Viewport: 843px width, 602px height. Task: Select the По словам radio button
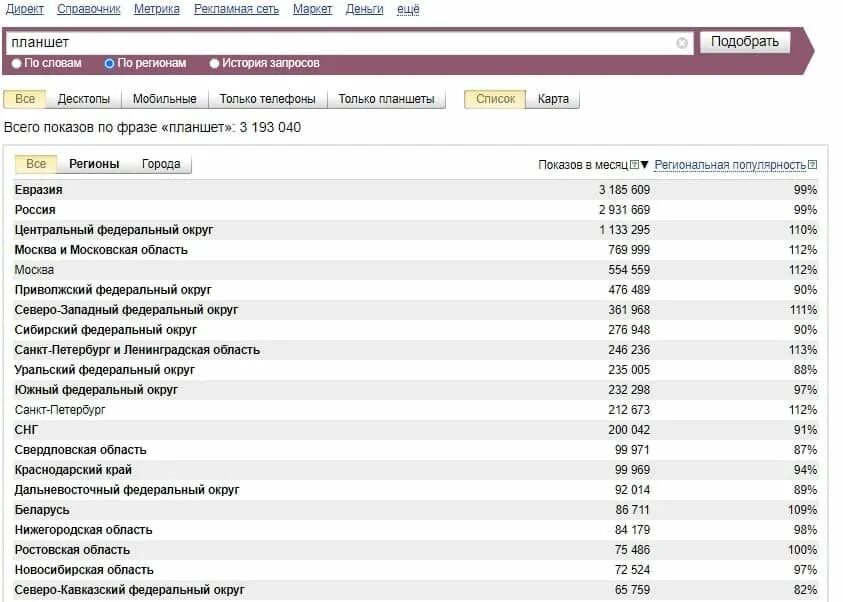coord(17,63)
